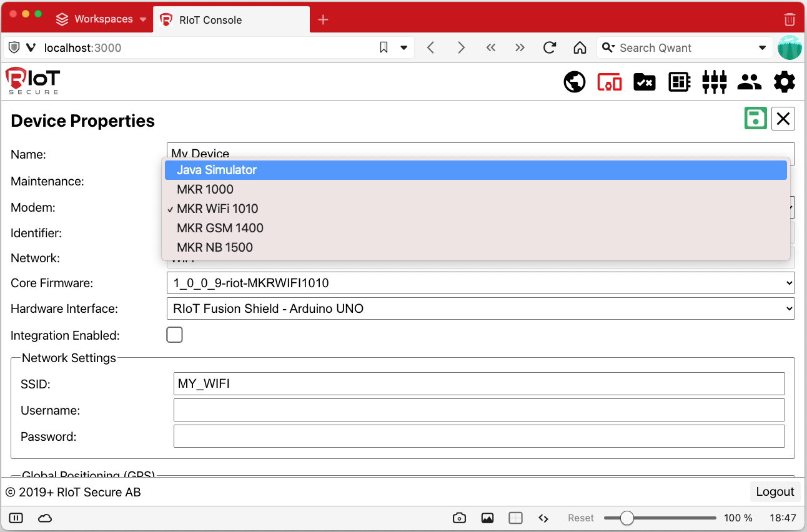This screenshot has width=807, height=532.
Task: Select Java Simulator from the list
Action: click(217, 170)
